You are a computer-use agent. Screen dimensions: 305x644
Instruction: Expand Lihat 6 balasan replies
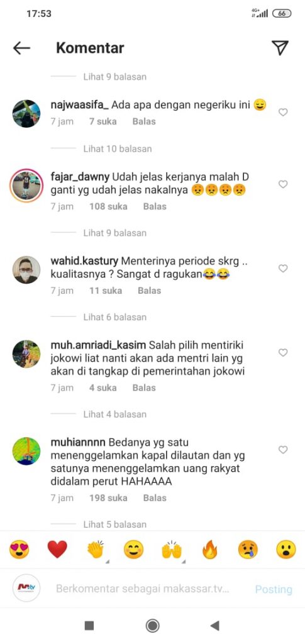tap(114, 317)
